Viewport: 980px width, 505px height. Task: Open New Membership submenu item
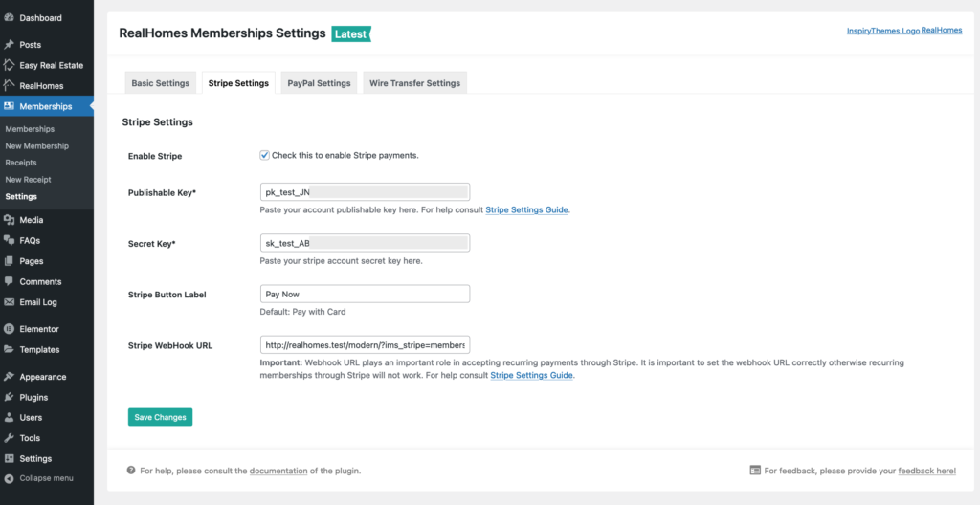(x=37, y=145)
